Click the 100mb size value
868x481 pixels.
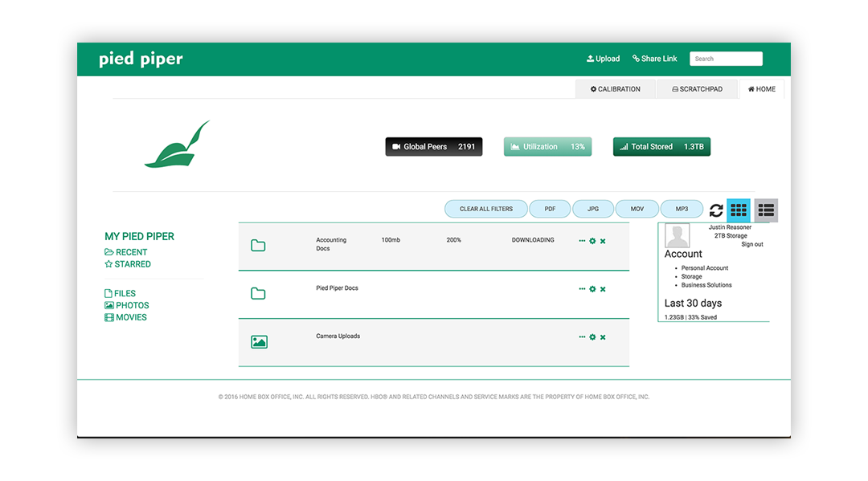point(391,240)
